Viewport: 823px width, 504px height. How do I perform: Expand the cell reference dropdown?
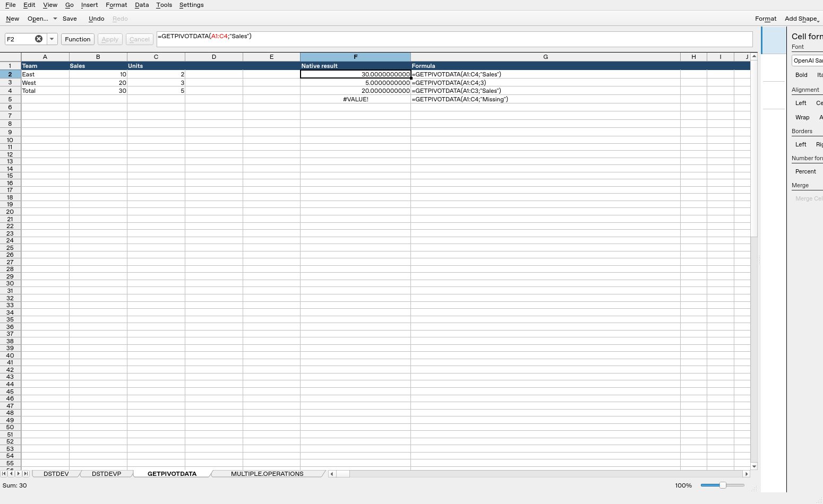tap(52, 39)
